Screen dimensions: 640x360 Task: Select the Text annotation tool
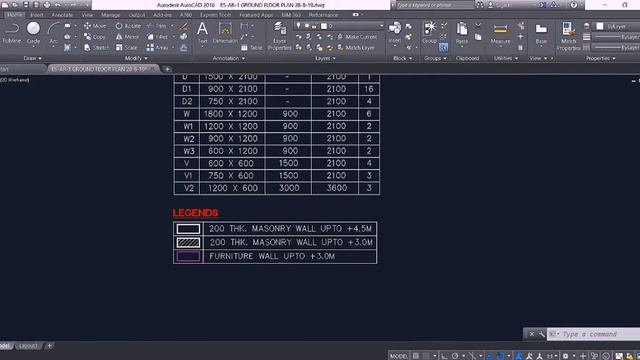click(202, 33)
